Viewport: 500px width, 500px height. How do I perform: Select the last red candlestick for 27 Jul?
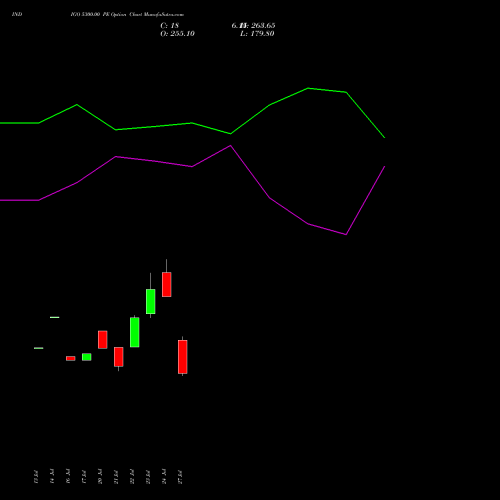(x=183, y=357)
